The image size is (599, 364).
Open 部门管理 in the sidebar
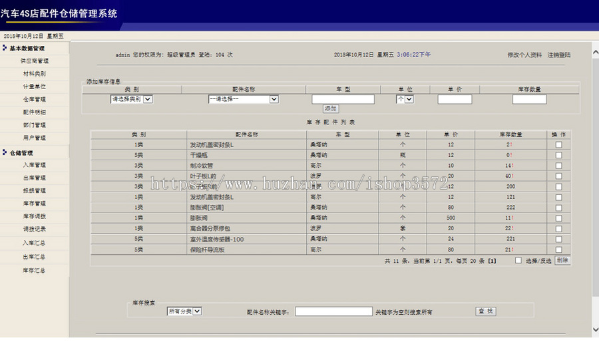coord(35,125)
